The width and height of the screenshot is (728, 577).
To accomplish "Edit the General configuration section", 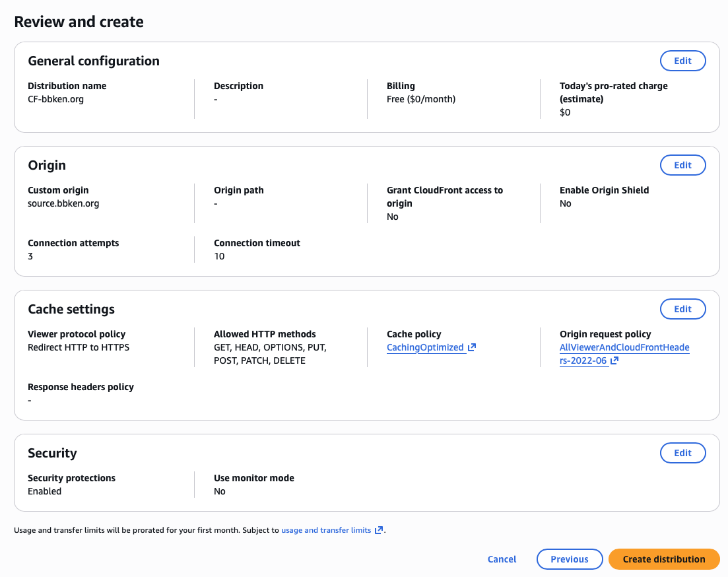I will 682,61.
